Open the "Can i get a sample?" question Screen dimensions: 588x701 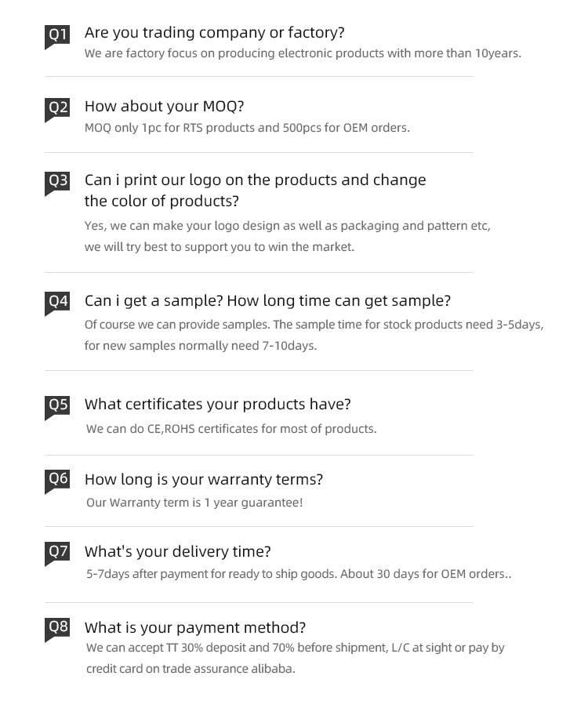(267, 301)
